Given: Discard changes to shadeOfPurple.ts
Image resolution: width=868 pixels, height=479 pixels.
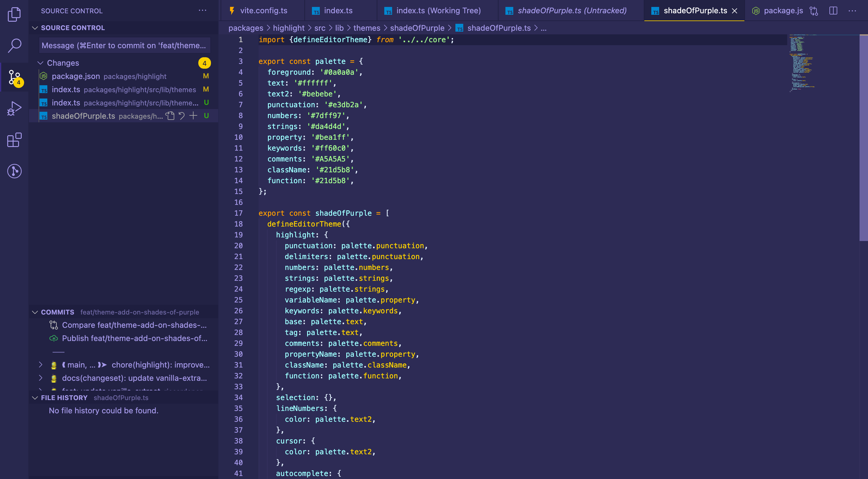Looking at the screenshot, I should (182, 116).
